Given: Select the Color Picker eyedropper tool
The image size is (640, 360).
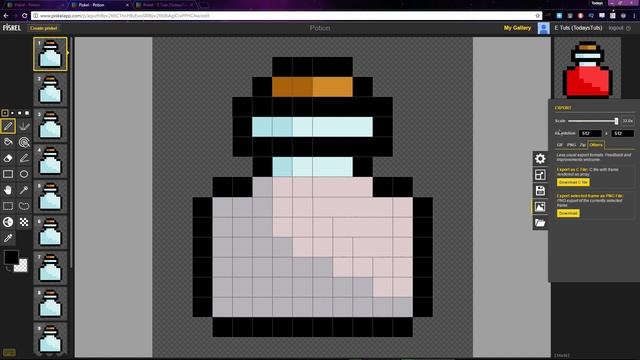Looking at the screenshot, I should (x=8, y=238).
